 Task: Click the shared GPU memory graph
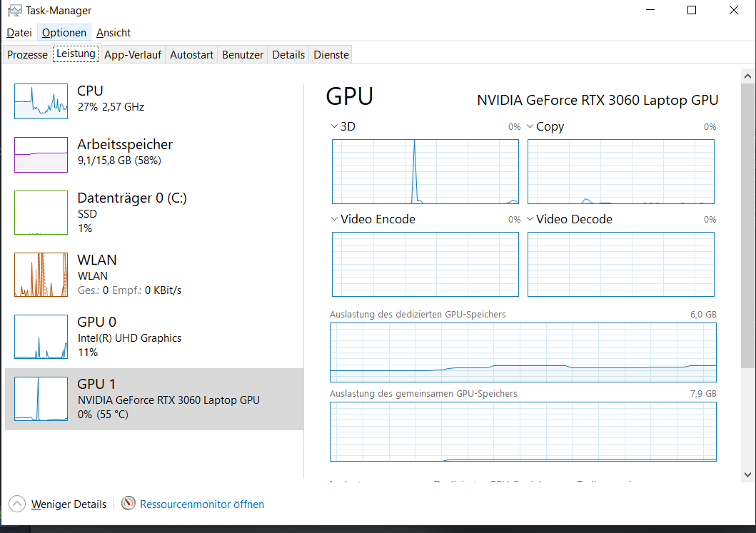(x=523, y=431)
